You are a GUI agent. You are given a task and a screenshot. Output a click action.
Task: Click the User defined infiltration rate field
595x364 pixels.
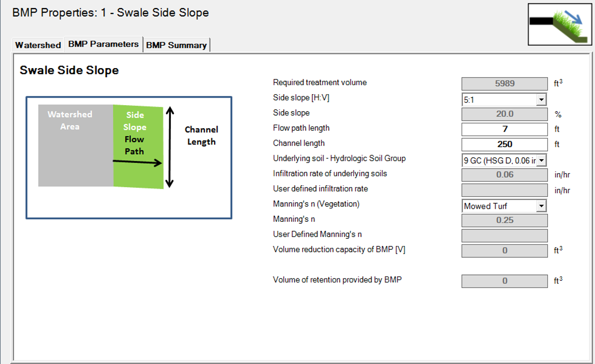(x=504, y=190)
